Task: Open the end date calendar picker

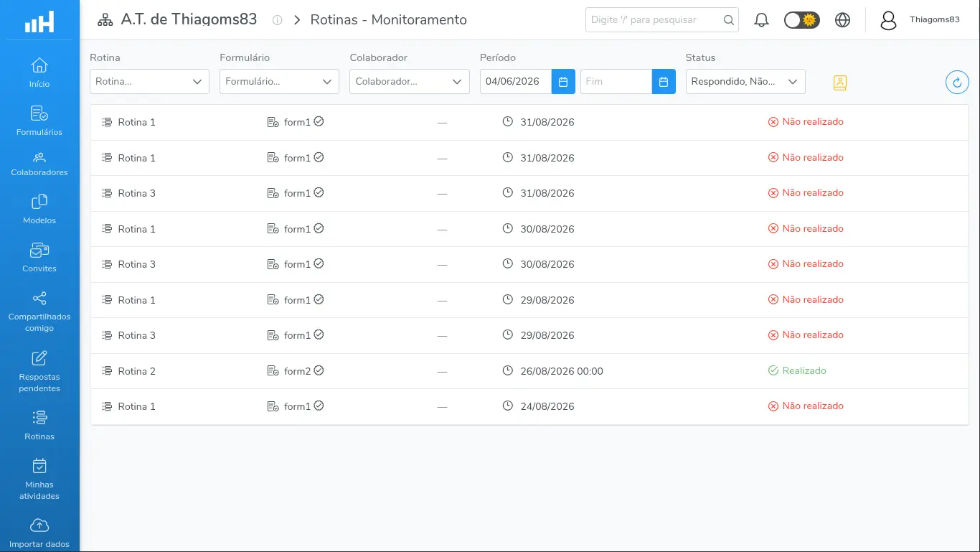Action: [x=664, y=81]
